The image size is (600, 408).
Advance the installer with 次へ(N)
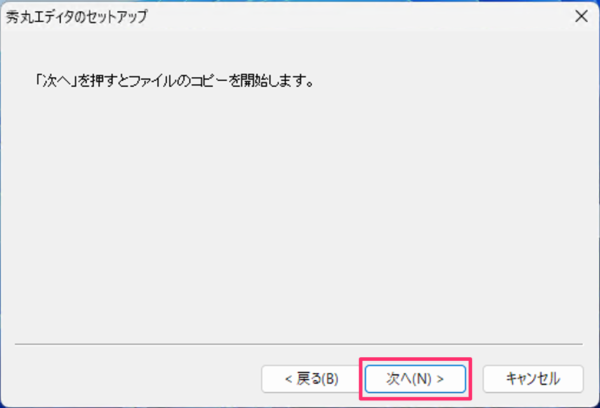pyautogui.click(x=415, y=379)
